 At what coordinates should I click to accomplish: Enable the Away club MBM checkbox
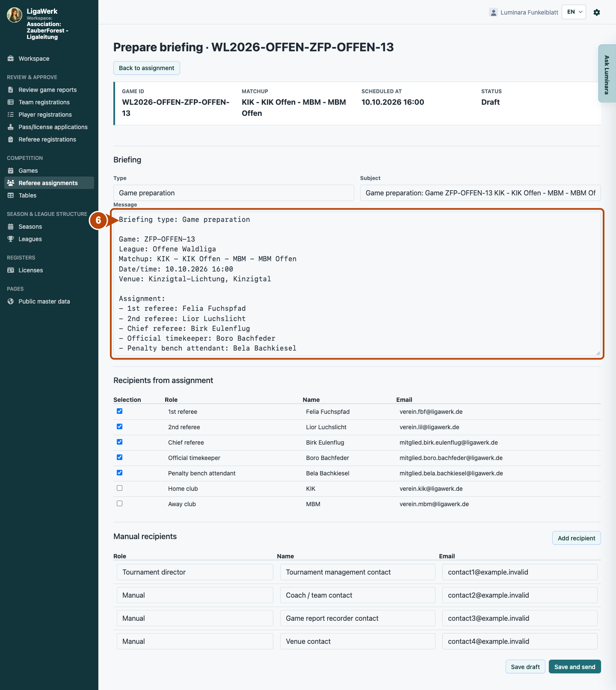pos(120,504)
